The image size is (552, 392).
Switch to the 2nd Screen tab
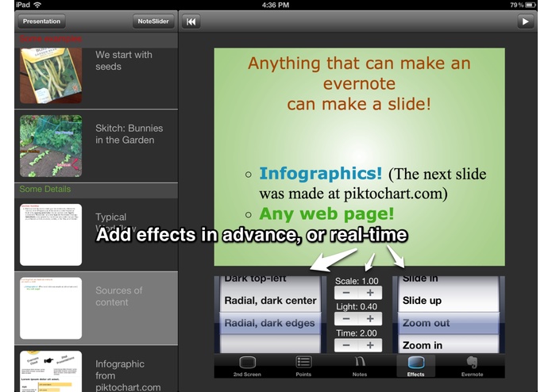247,367
